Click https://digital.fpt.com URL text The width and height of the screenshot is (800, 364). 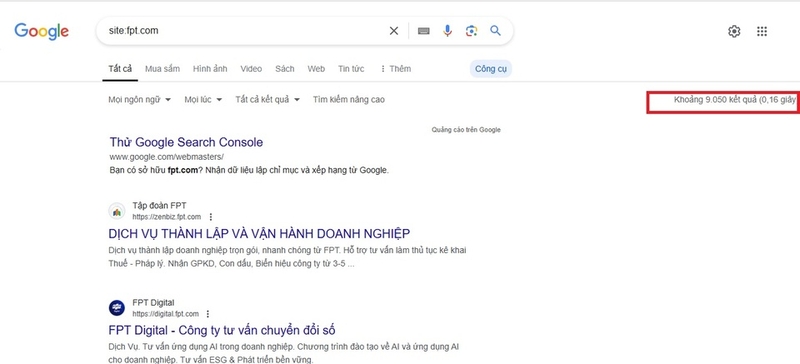(x=165, y=314)
